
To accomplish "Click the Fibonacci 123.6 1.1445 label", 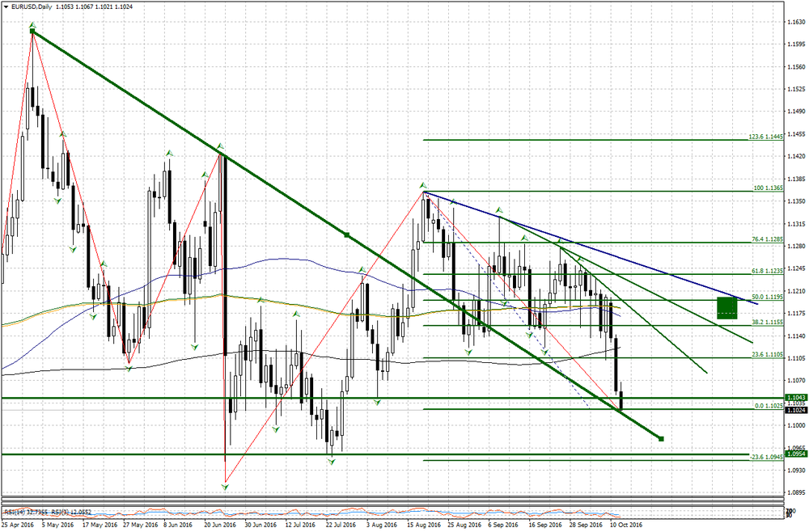I will point(765,137).
